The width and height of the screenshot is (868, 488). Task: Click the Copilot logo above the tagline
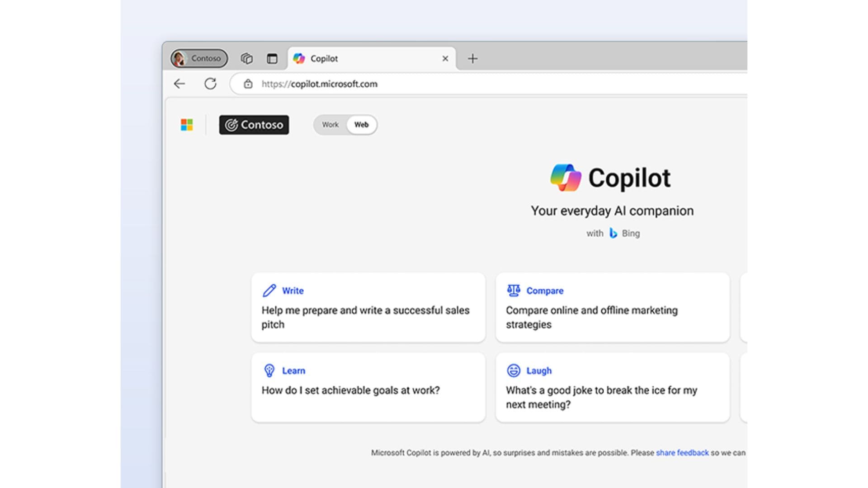pos(566,178)
